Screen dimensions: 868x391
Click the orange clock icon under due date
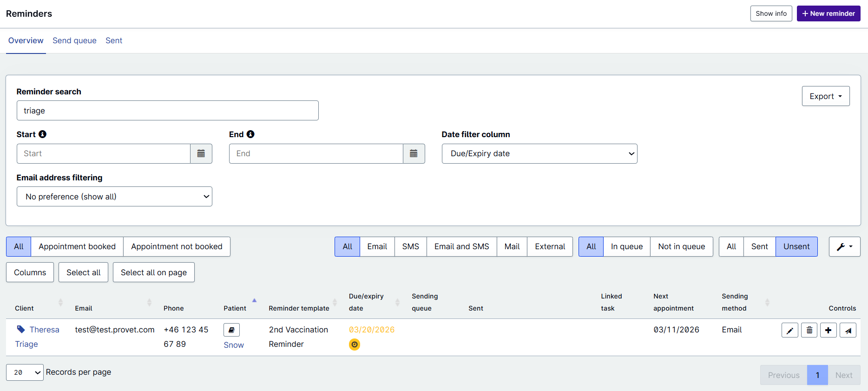355,345
